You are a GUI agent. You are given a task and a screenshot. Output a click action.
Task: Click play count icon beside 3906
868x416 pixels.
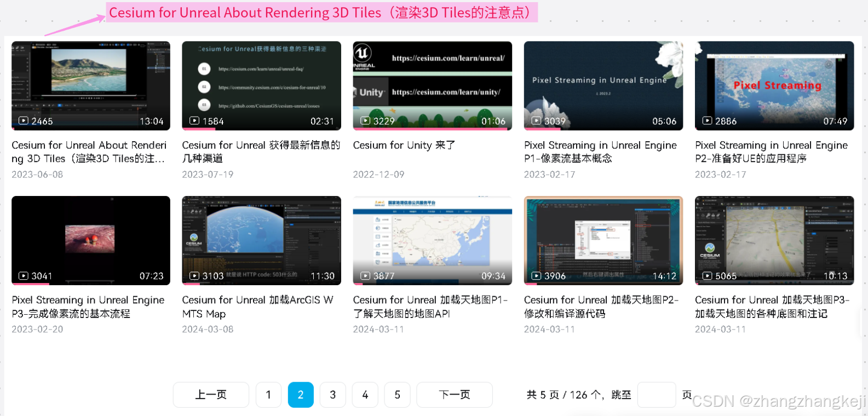(x=536, y=276)
